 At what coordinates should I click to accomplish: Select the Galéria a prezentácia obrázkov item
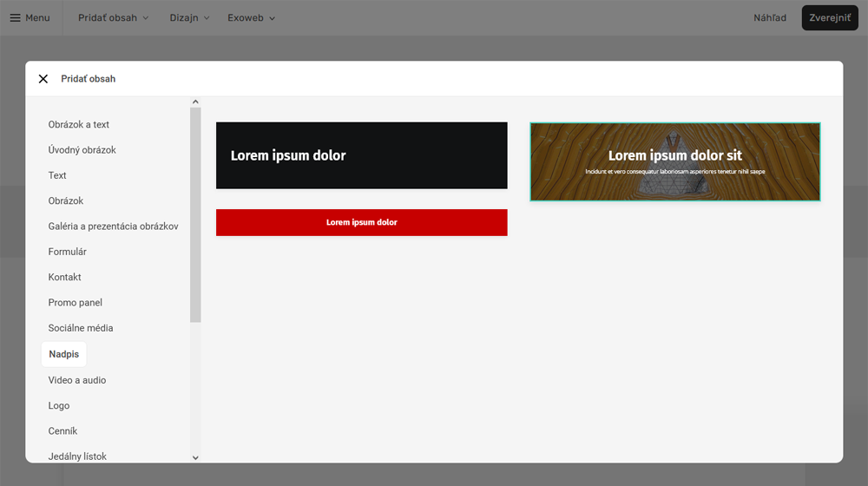[113, 227]
